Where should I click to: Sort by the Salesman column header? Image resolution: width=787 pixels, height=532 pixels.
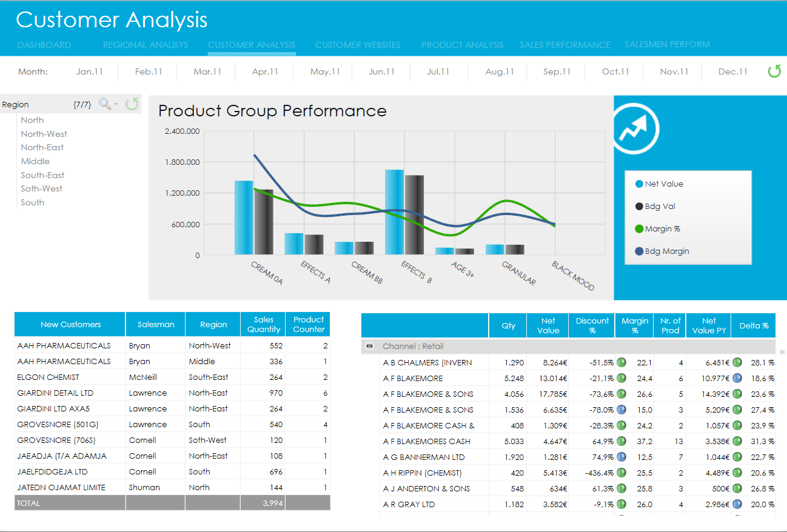click(156, 324)
